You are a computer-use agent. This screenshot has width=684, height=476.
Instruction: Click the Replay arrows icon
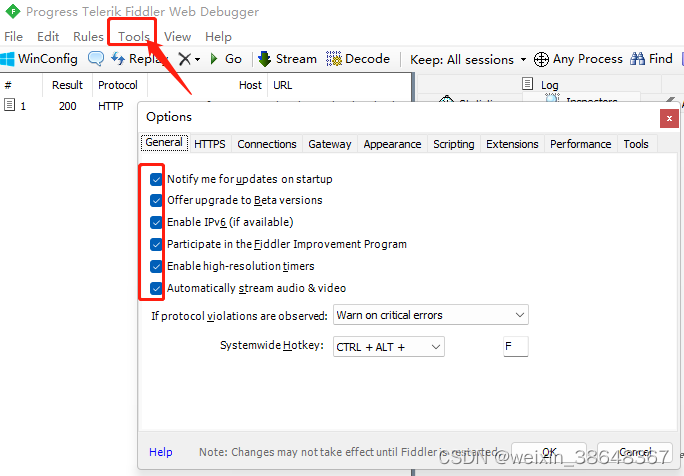tap(118, 58)
